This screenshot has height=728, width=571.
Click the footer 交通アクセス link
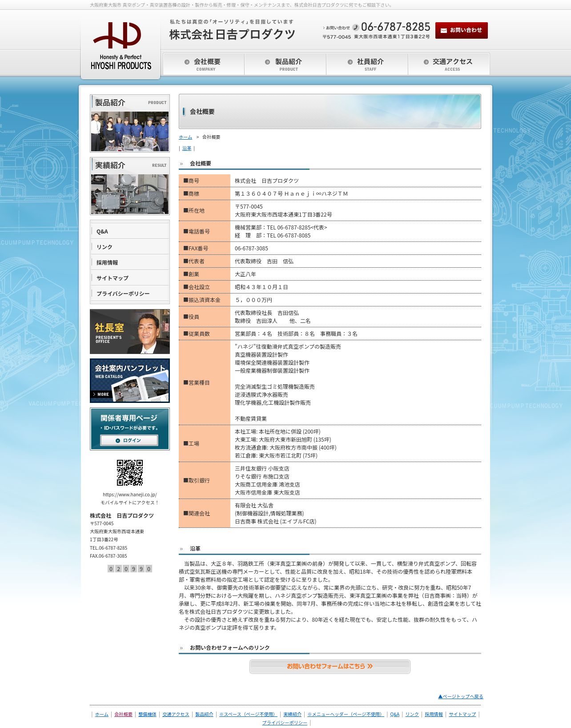176,714
